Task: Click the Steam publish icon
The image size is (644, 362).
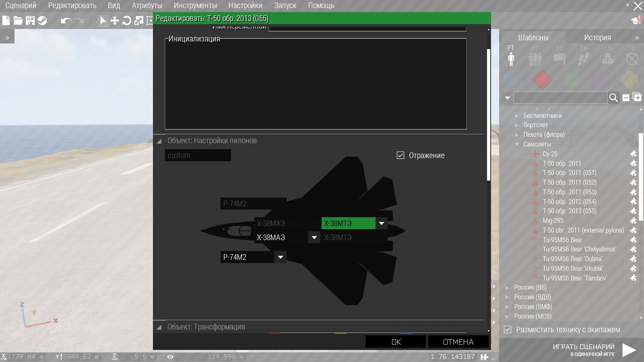Action: tap(42, 21)
